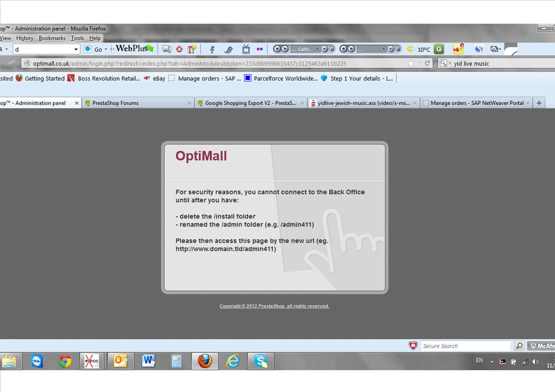555x392 pixels.
Task: Close the Administration panel tab
Action: click(77, 103)
